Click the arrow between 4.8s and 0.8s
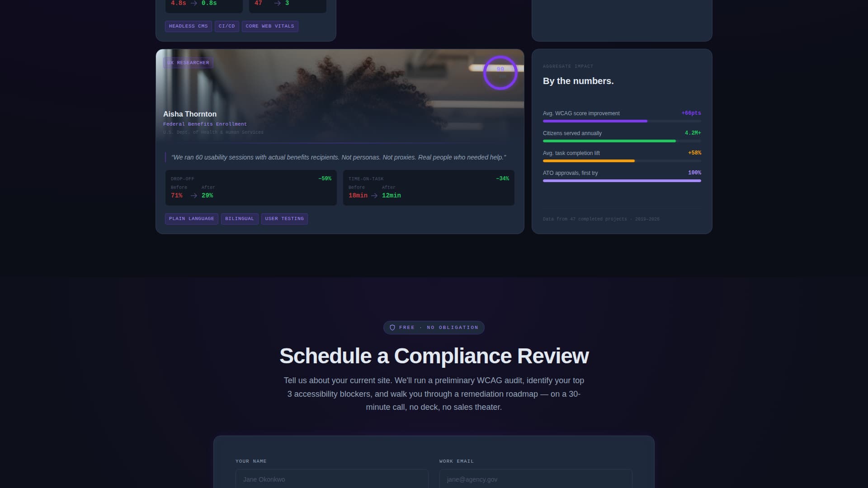Image resolution: width=868 pixels, height=488 pixels. pyautogui.click(x=193, y=3)
